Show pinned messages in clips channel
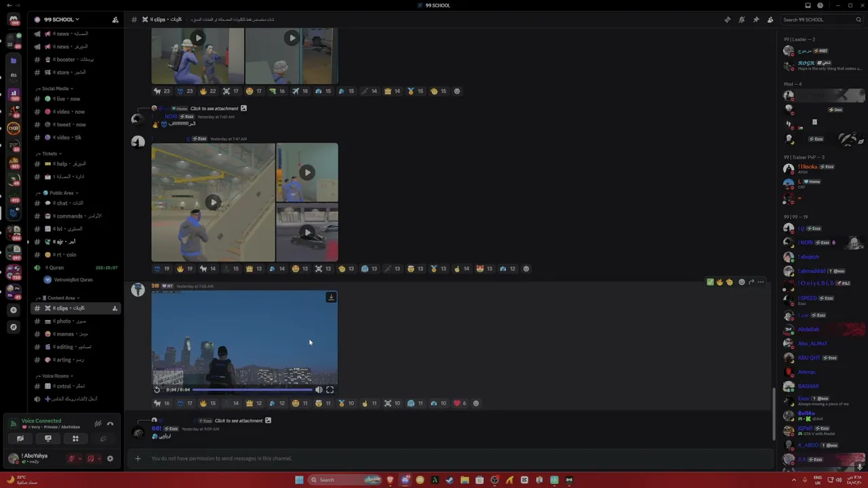 pyautogui.click(x=756, y=20)
